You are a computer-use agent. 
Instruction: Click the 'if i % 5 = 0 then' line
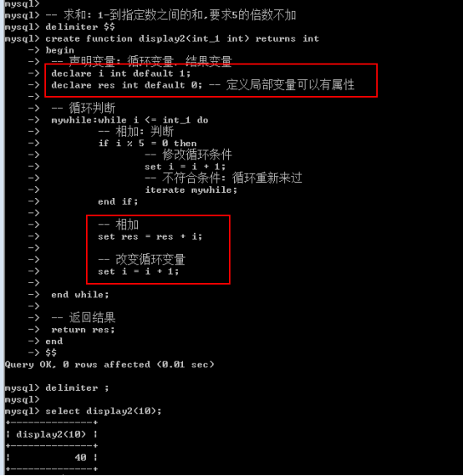click(147, 144)
